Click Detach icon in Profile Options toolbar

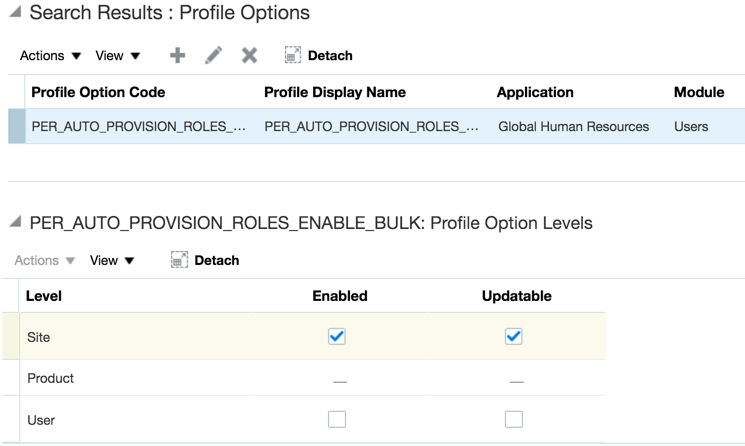[x=293, y=56]
